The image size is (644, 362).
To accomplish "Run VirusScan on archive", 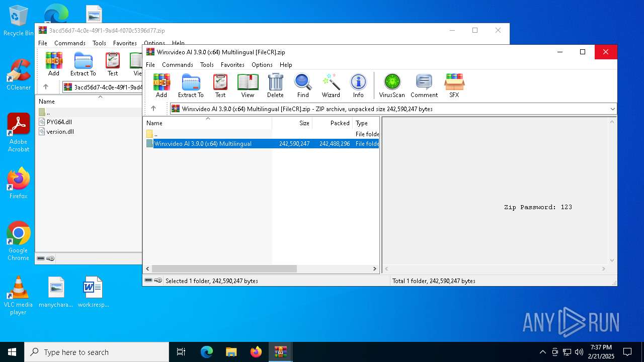I will point(392,85).
